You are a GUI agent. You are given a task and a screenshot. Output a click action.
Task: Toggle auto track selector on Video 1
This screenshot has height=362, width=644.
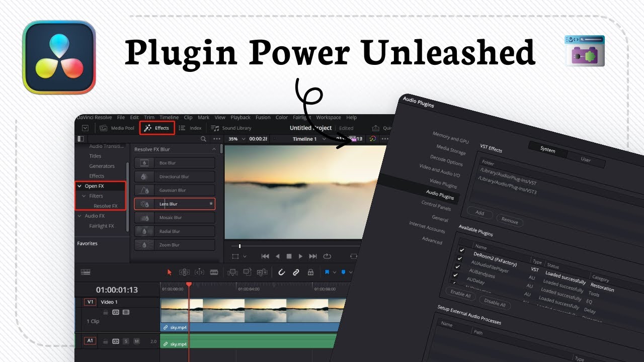116,312
